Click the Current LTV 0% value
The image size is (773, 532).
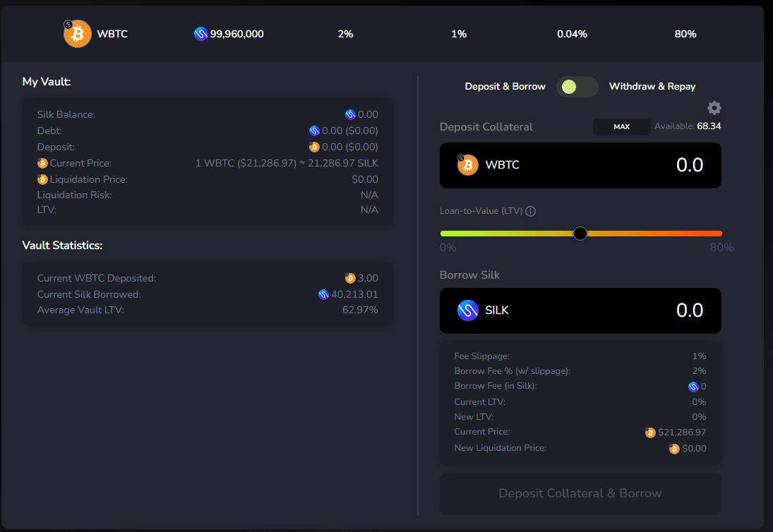click(699, 402)
